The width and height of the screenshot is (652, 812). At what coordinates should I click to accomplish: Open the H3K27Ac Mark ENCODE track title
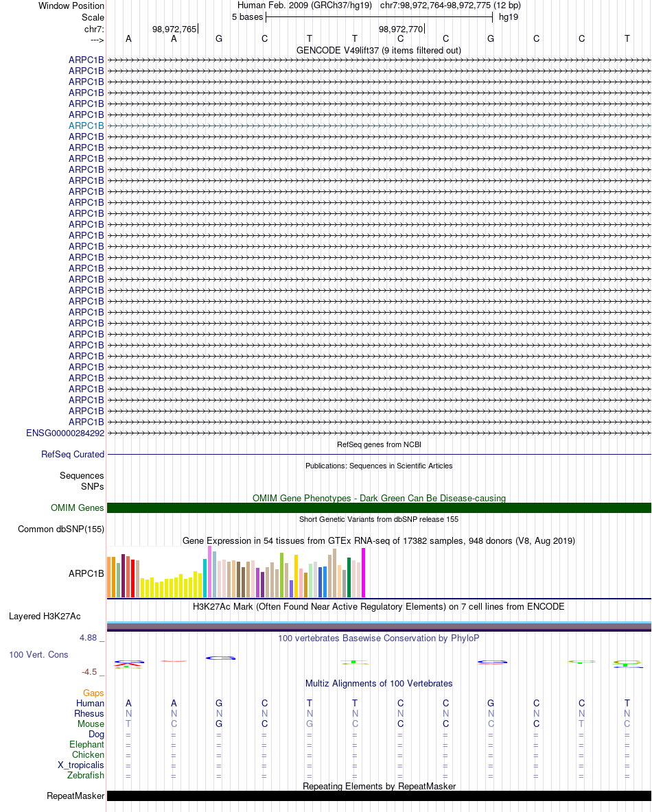pyautogui.click(x=379, y=606)
